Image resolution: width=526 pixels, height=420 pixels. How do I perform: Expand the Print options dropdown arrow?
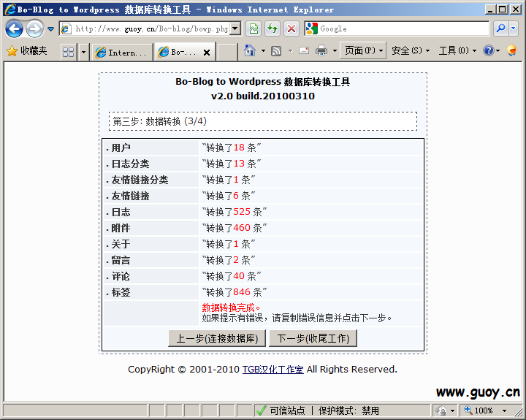click(335, 51)
